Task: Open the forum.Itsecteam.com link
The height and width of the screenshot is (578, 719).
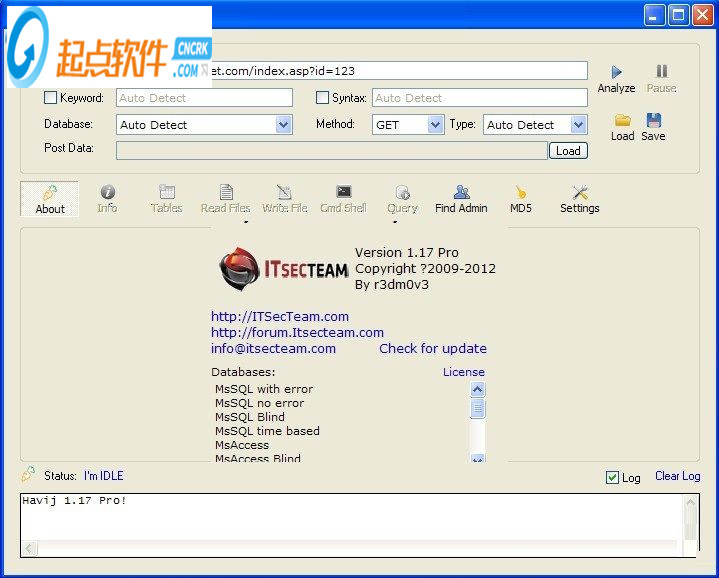Action: (x=297, y=332)
